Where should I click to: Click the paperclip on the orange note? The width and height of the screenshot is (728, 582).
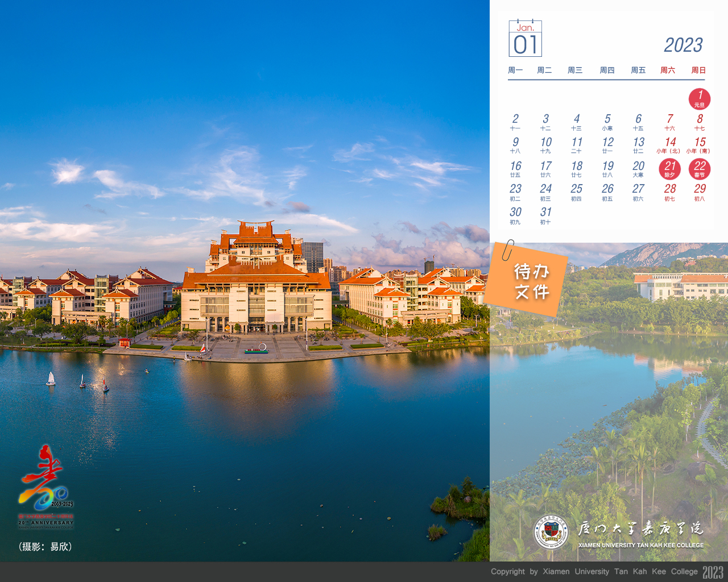coord(507,250)
